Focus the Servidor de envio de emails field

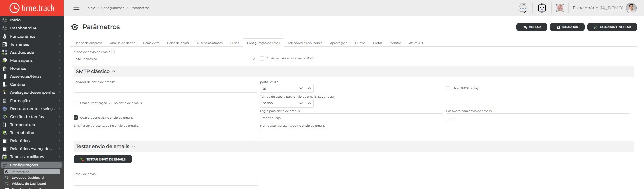coord(165,88)
